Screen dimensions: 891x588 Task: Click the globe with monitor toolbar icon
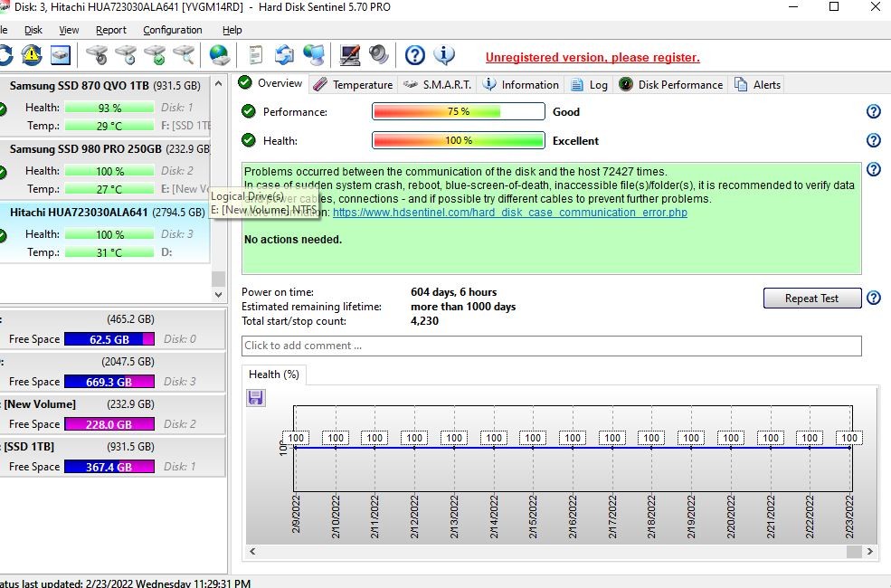[x=314, y=55]
